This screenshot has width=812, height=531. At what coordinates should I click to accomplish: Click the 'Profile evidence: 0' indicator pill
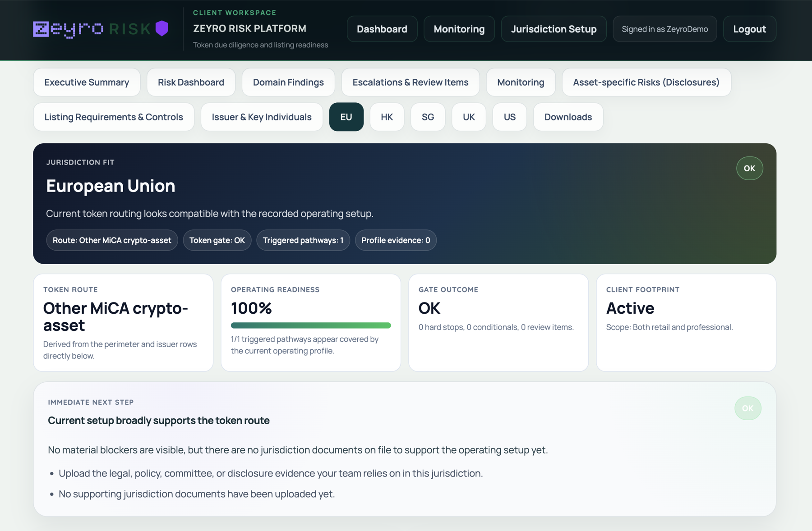[x=396, y=240]
